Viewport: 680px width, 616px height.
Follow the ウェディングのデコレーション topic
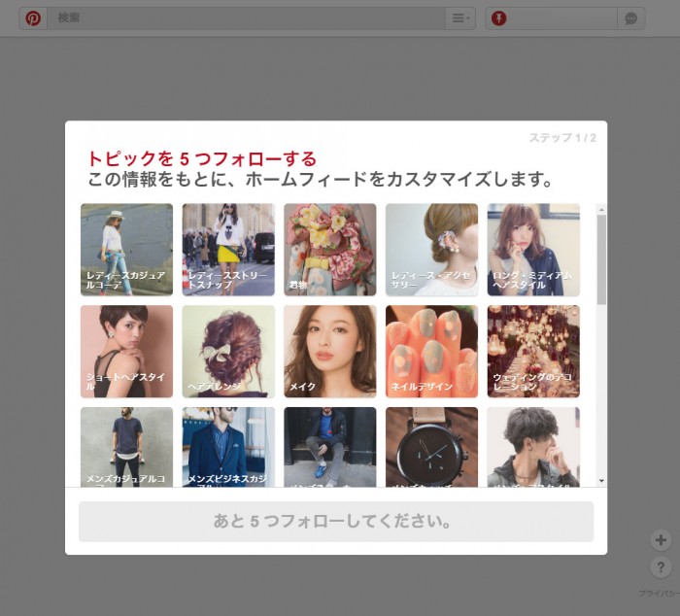[x=533, y=352]
